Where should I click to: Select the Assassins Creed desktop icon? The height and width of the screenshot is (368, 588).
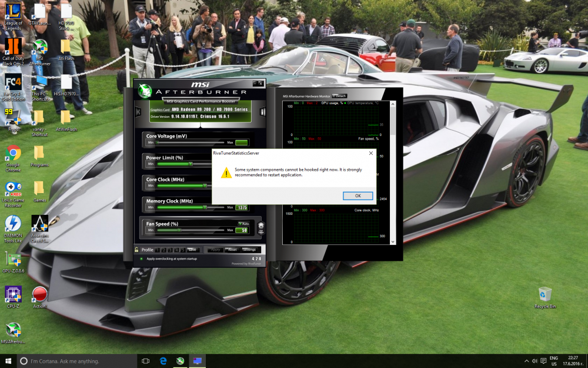pyautogui.click(x=39, y=229)
